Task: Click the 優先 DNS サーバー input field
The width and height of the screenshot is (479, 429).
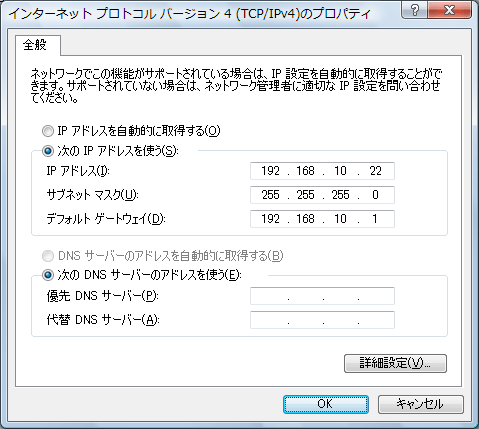Action: point(322,296)
